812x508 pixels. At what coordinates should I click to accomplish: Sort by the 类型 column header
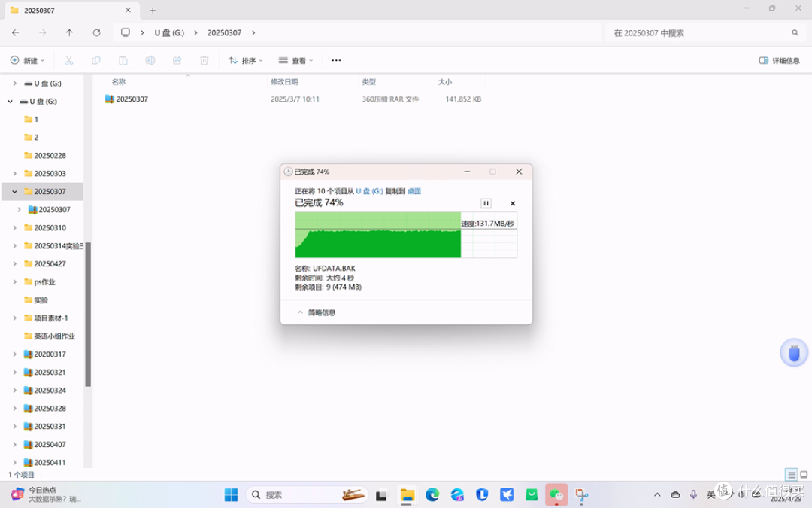click(x=368, y=82)
